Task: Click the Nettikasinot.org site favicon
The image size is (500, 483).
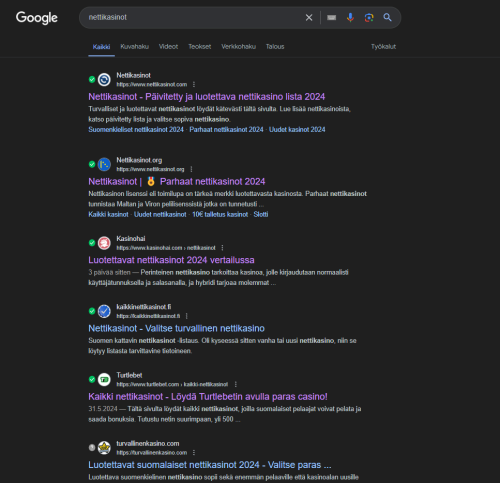Action: pos(104,164)
